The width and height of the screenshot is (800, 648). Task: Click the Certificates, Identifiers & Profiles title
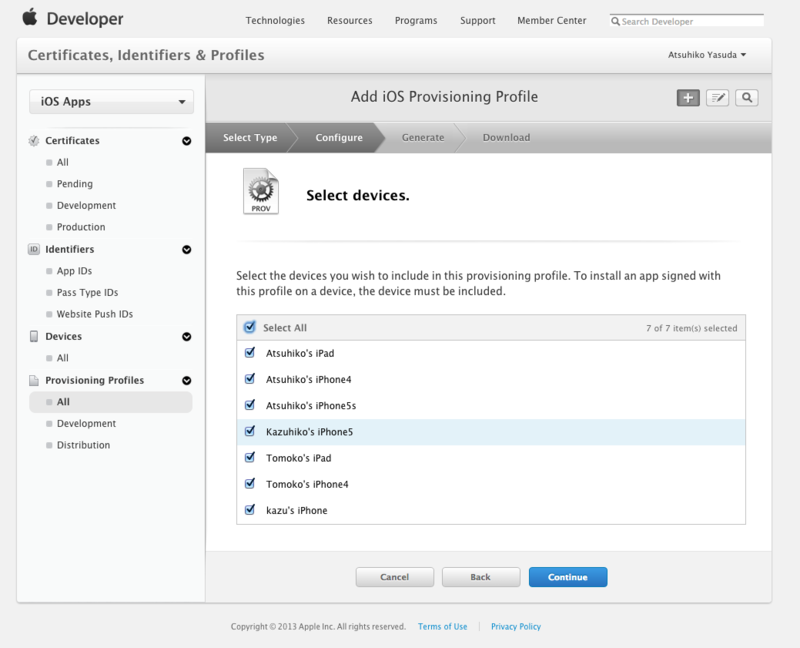[x=146, y=55]
